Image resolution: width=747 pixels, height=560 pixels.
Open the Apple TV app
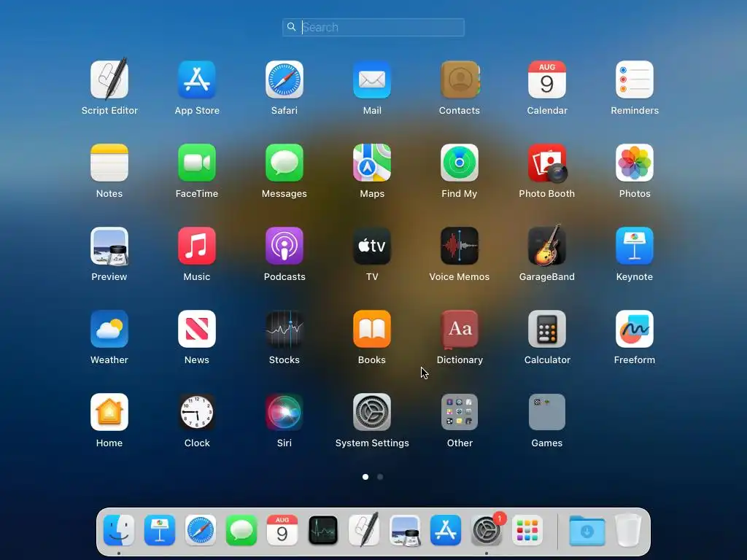tap(372, 246)
